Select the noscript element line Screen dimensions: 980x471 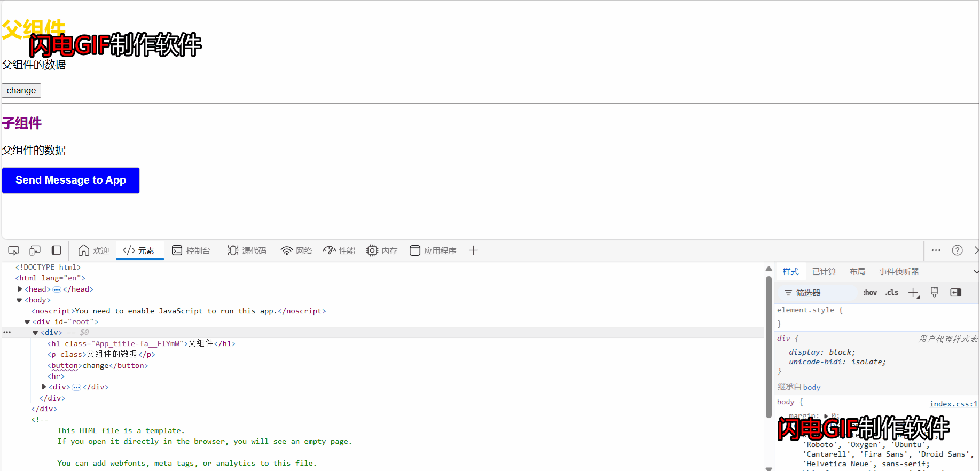click(178, 311)
